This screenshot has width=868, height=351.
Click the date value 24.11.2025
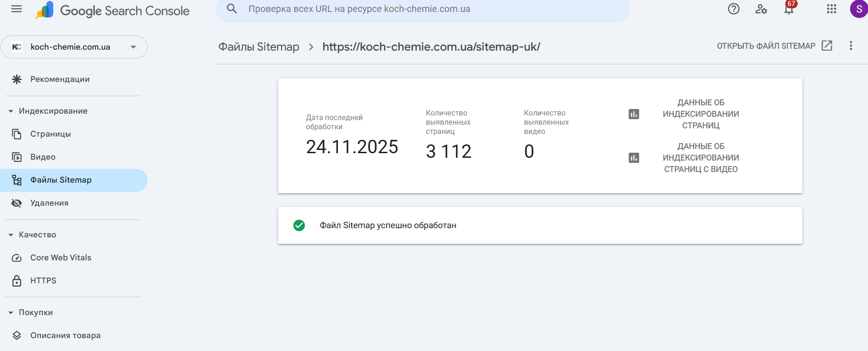coord(352,147)
